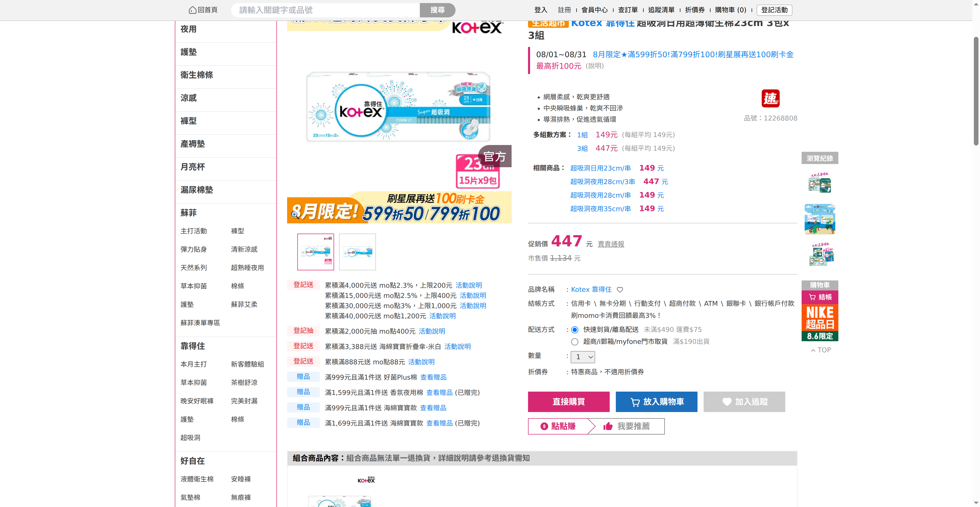
Task: Open third item in 瀏覽紀錄 browsing history
Action: [820, 254]
